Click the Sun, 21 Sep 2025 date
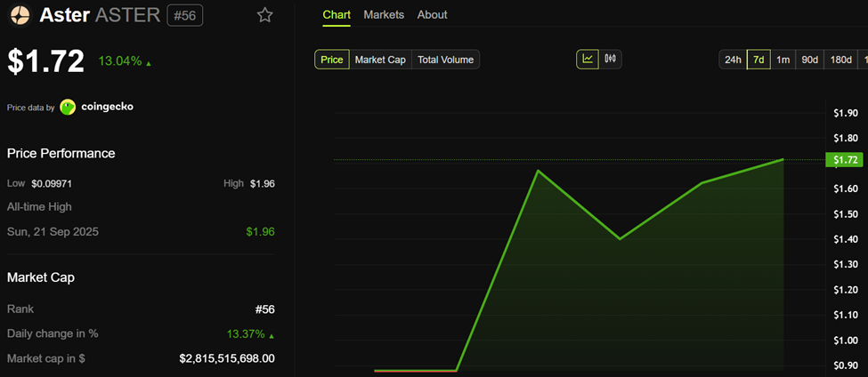Image resolution: width=868 pixels, height=377 pixels. [53, 231]
